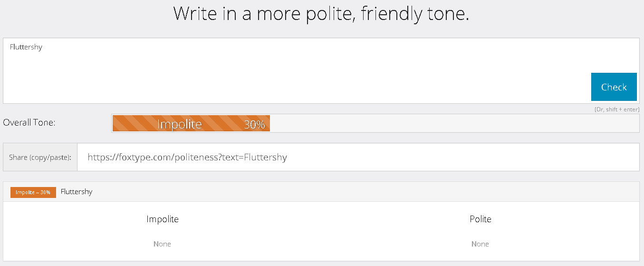644x266 pixels.
Task: Click the '(Or, shift + enter)' hint text
Action: [616, 109]
